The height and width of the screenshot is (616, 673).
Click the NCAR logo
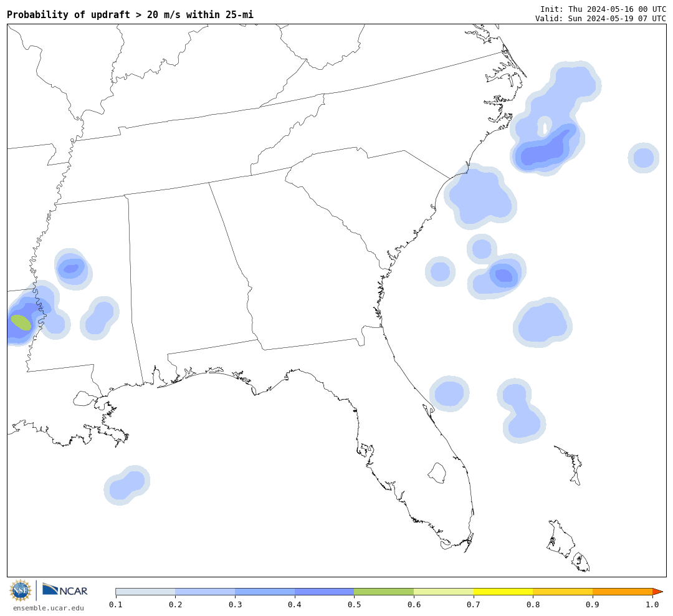tap(65, 590)
